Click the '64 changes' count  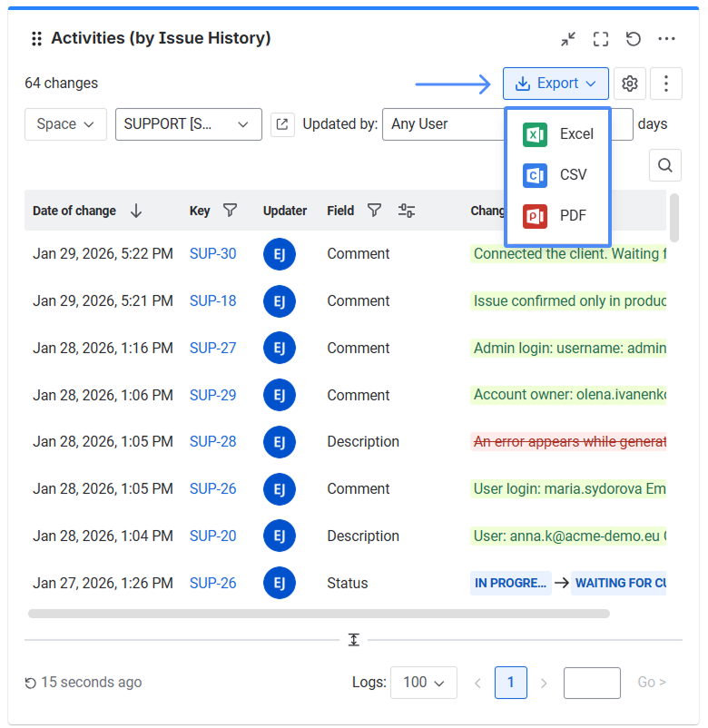[x=62, y=84]
